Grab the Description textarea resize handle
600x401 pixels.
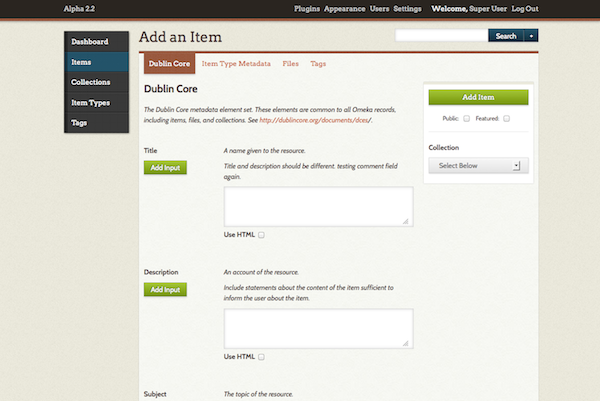pos(406,343)
